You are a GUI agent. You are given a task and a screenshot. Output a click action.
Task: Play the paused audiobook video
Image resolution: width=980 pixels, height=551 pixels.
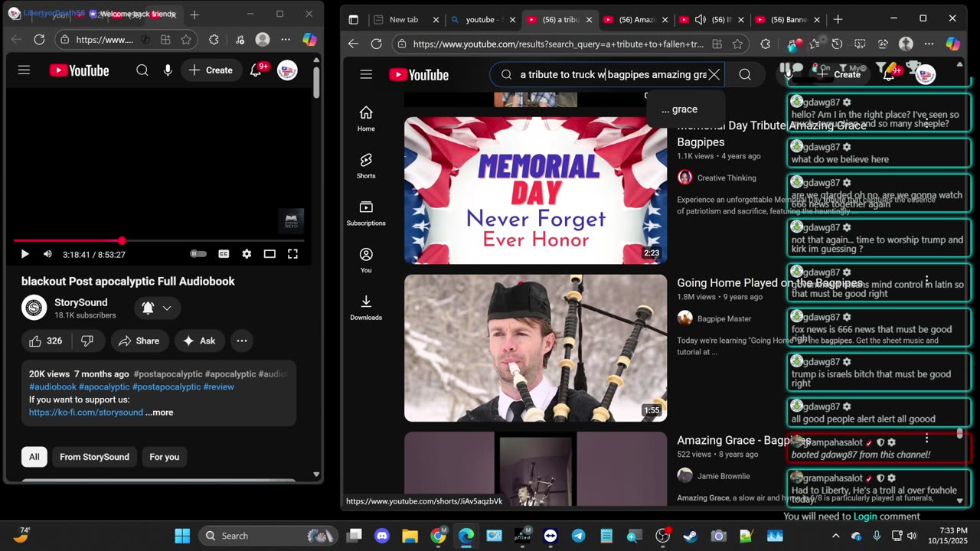pyautogui.click(x=24, y=254)
